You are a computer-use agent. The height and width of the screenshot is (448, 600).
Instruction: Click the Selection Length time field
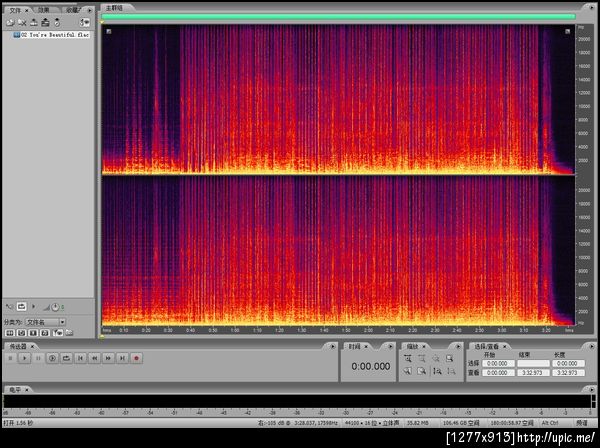pos(568,363)
